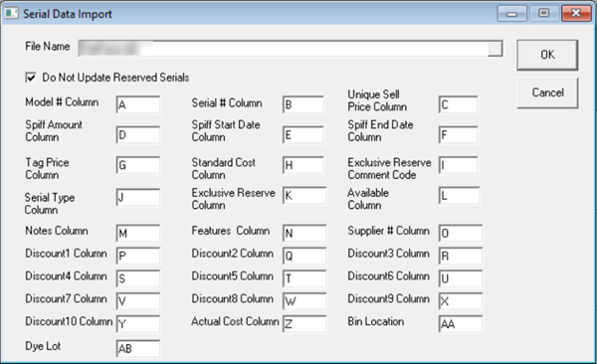Select the Actual Cost Column field
The width and height of the screenshot is (597, 364).
coord(304,323)
